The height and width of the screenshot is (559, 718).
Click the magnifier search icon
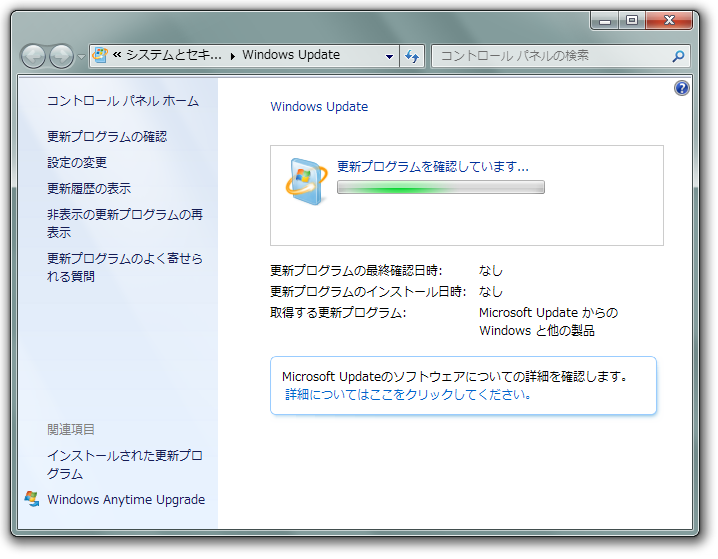point(678,56)
